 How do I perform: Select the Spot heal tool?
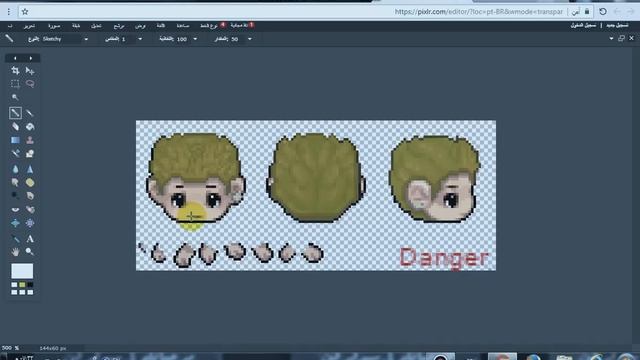(30, 209)
